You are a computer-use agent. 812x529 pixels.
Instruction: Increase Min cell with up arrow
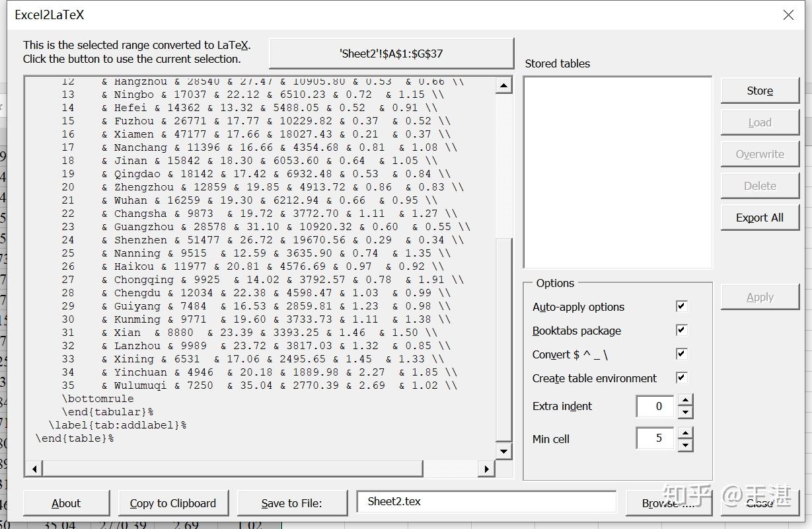[x=685, y=432]
